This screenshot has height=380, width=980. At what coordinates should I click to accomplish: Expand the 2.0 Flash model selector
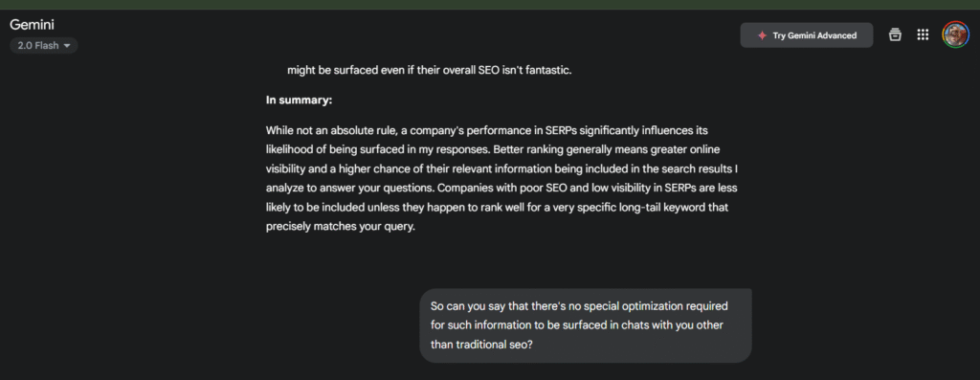tap(44, 46)
